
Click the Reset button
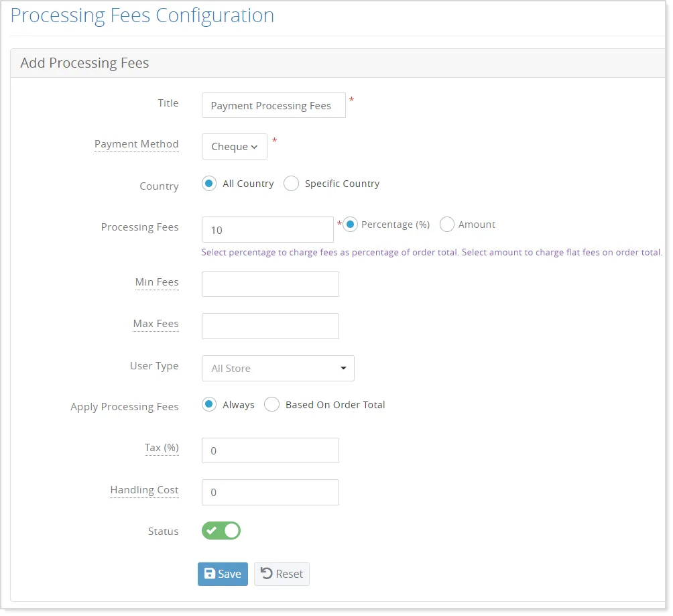pos(282,574)
